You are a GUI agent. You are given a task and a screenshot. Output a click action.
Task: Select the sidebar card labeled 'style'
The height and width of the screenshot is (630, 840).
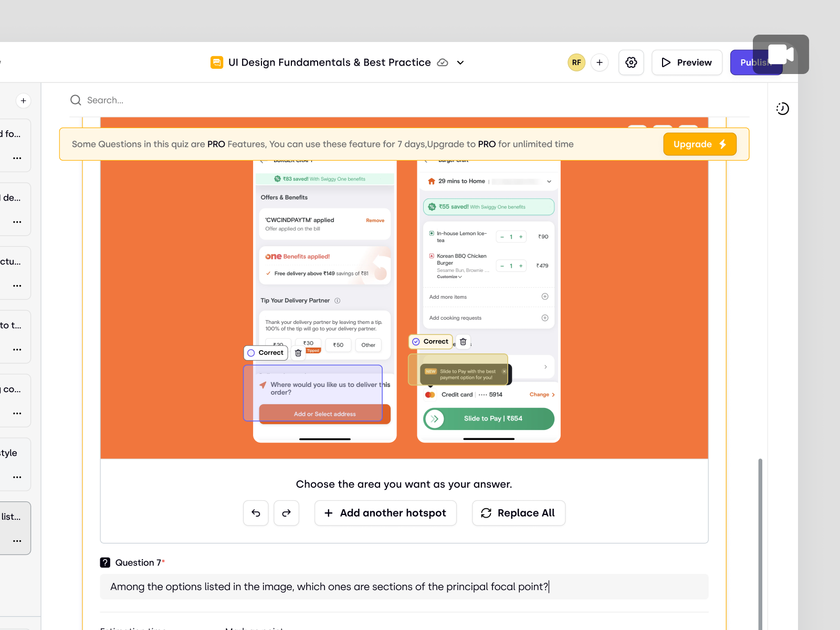point(15,464)
